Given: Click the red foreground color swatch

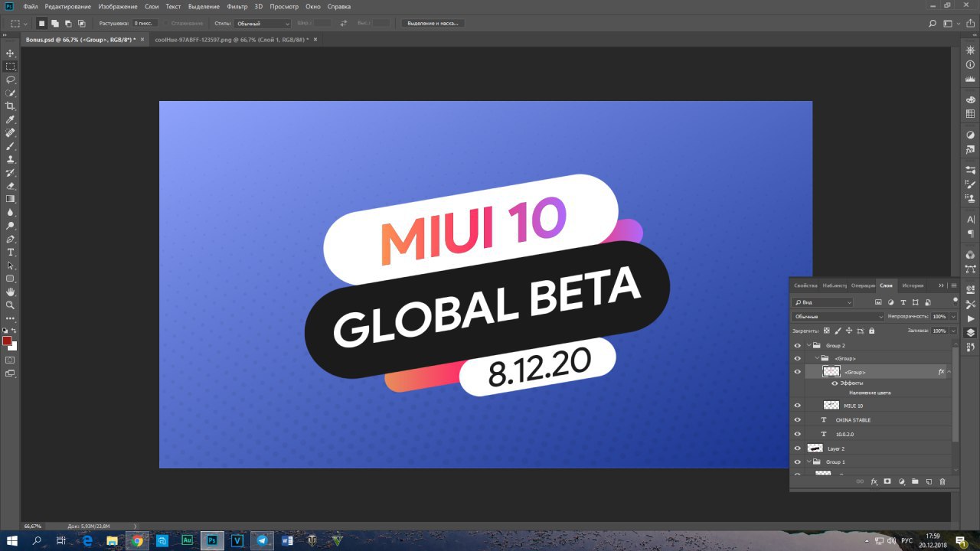Looking at the screenshot, I should 7,341.
